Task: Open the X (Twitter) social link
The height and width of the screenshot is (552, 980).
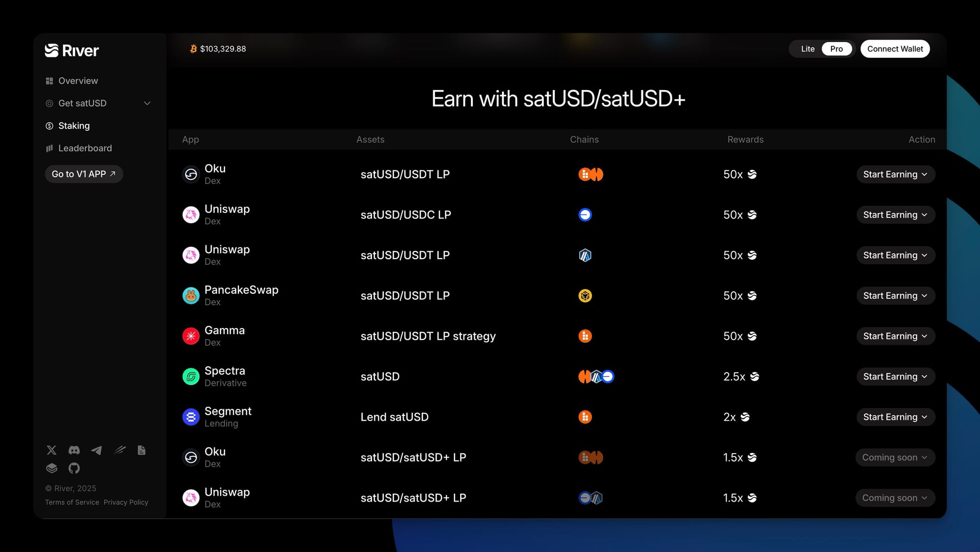Action: pyautogui.click(x=51, y=450)
